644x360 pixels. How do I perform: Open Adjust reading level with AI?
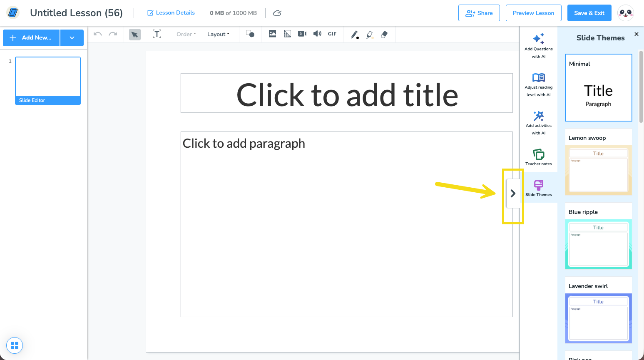[x=539, y=84]
